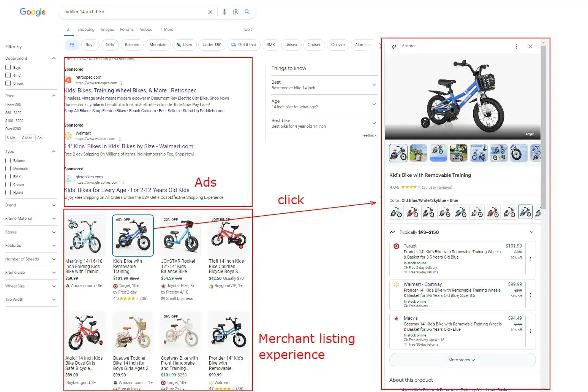Viewport: 588px width, 392px height.
Task: Collapse the Department filter section
Action: coord(54,58)
